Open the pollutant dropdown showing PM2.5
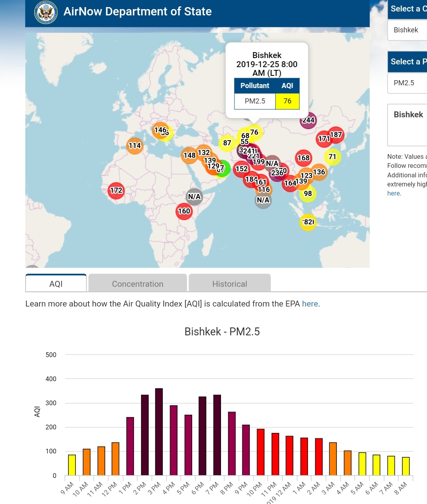Screen dimensions: 427x504 coord(407,83)
